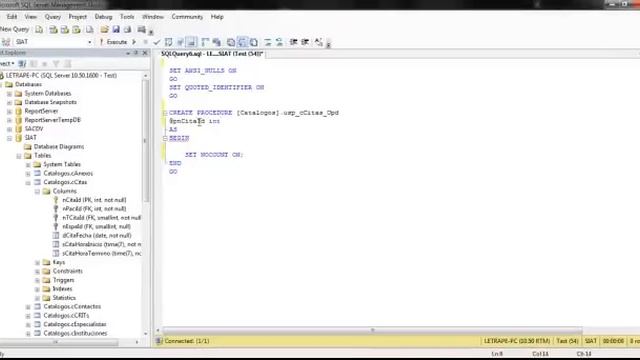Expand the ReportServer database node
This screenshot has width=640, height=360.
(9, 111)
